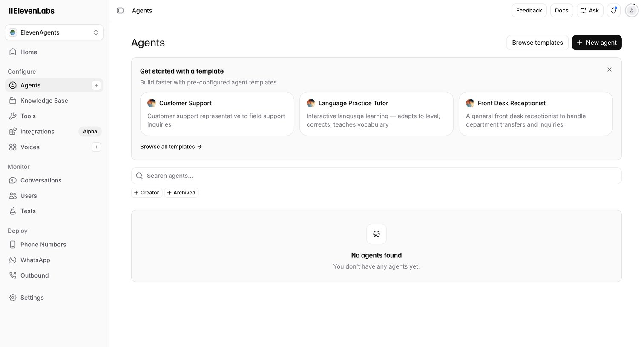Screen dimensions: 644x347
Task: Create a New agent
Action: [597, 43]
